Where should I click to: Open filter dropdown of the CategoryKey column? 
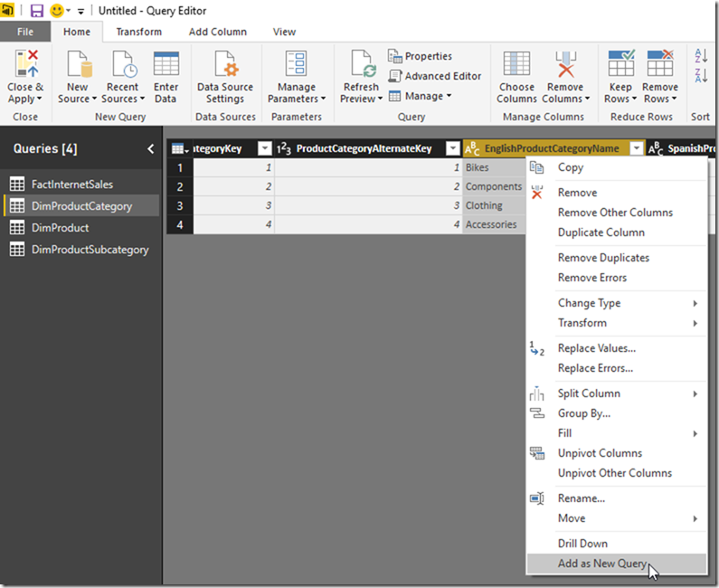(265, 148)
